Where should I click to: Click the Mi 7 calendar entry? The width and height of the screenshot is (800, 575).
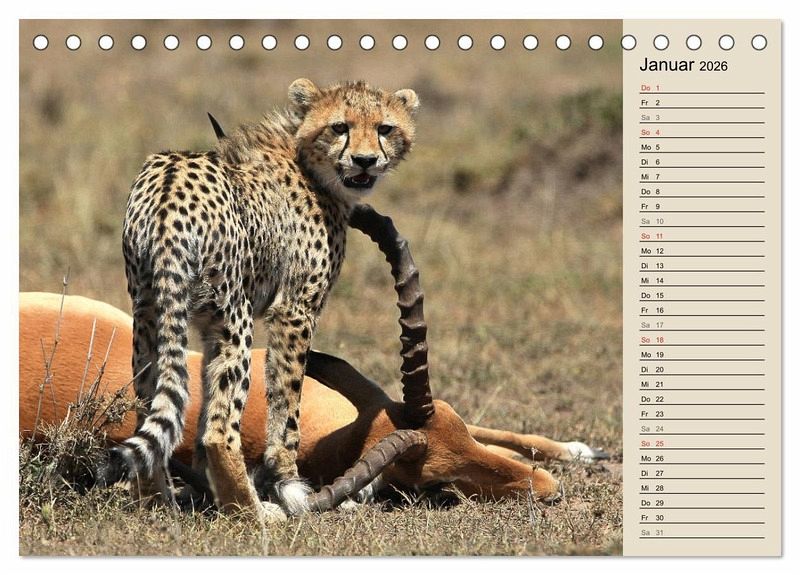[701, 177]
